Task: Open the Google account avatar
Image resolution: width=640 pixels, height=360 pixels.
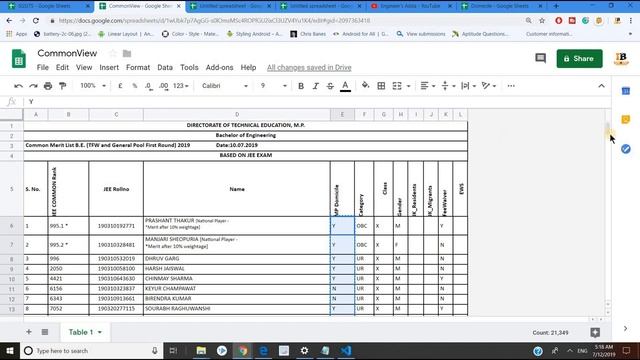Action: coord(621,58)
